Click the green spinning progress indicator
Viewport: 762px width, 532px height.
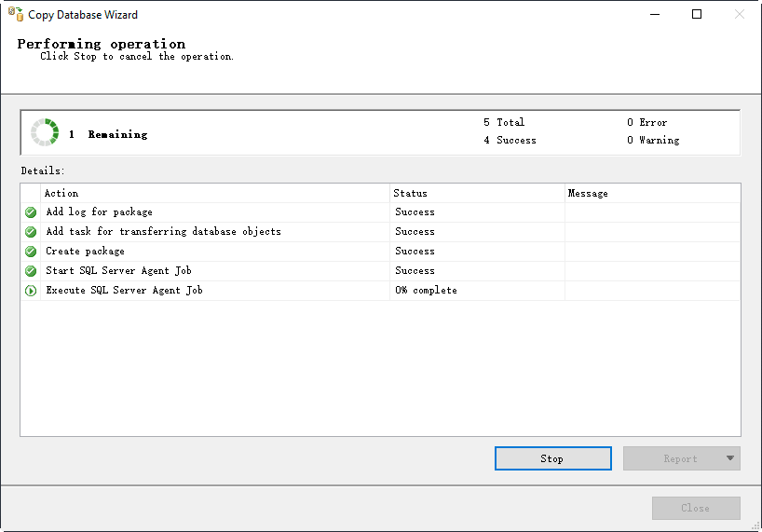[45, 133]
